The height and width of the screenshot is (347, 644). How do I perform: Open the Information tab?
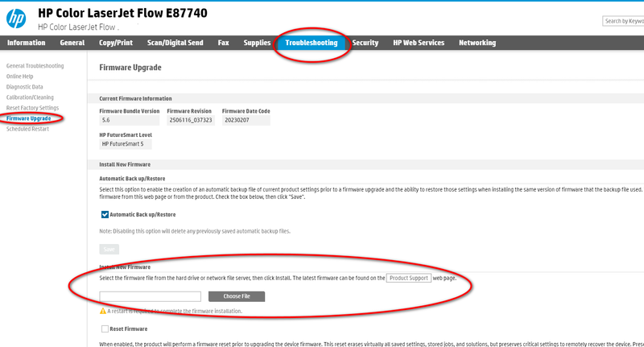click(x=27, y=43)
